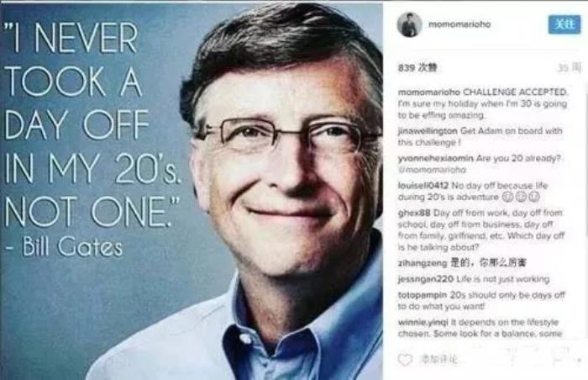Image resolution: width=588 pixels, height=380 pixels.
Task: Like the post with the heart icon
Action: tap(405, 359)
